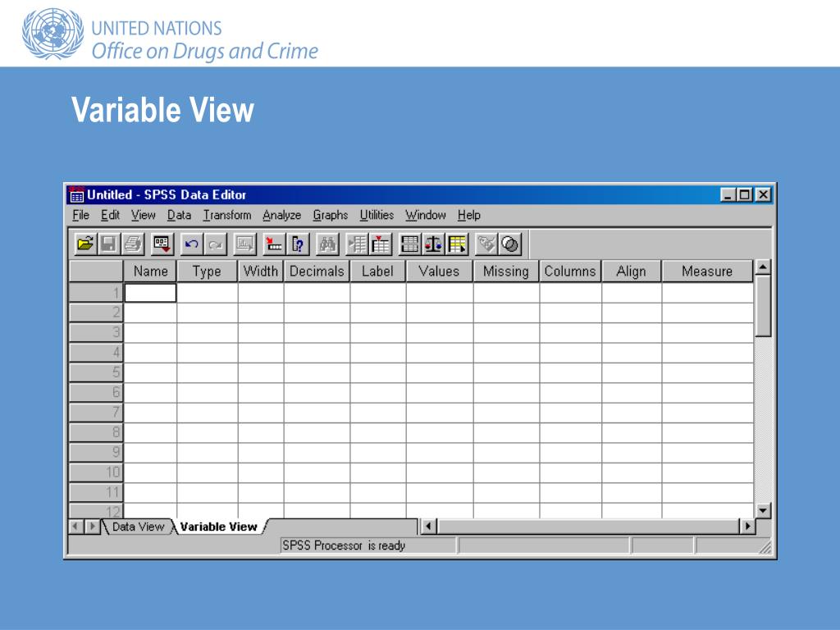Image resolution: width=840 pixels, height=630 pixels.
Task: Click the vertical scrollbar thumb
Action: [x=763, y=306]
